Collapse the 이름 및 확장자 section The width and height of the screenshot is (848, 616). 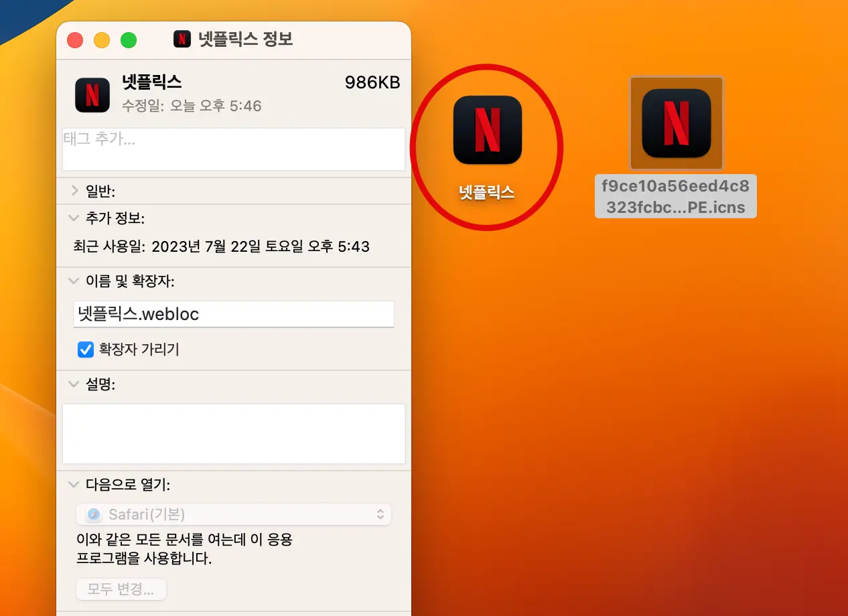click(x=74, y=281)
